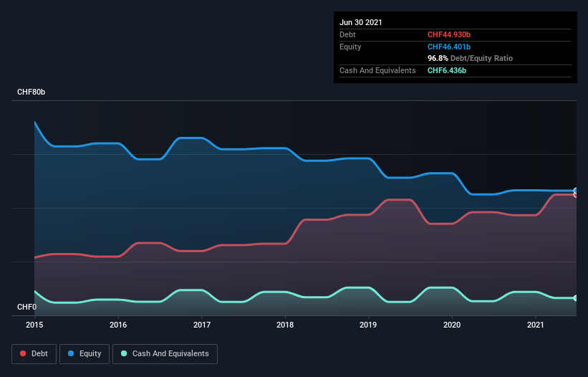Select the 2020 x-axis label
Image resolution: width=588 pixels, height=377 pixels.
452,325
